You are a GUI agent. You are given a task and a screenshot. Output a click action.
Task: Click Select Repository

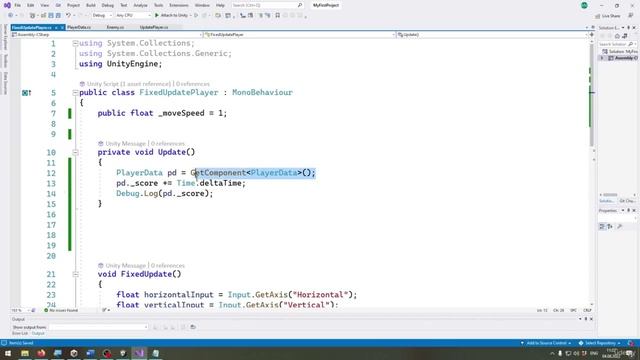point(600,343)
